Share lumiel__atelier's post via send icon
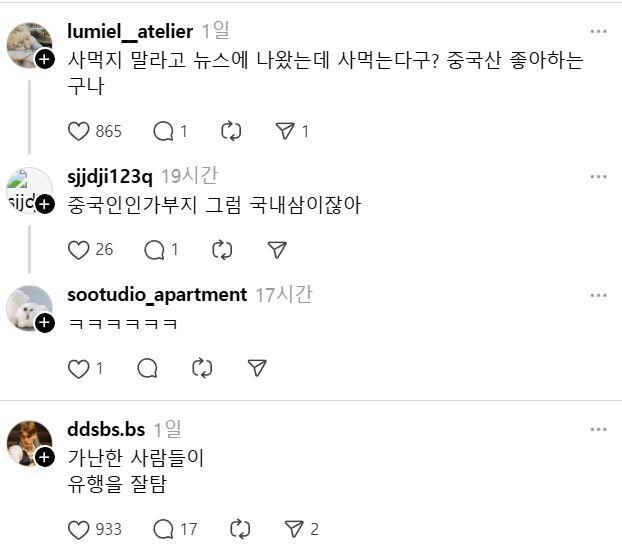Image resolution: width=622 pixels, height=555 pixels. click(x=285, y=131)
